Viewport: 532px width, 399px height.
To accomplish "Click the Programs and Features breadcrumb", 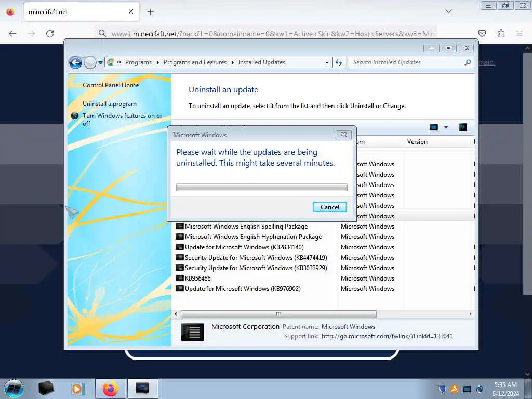I will point(195,62).
